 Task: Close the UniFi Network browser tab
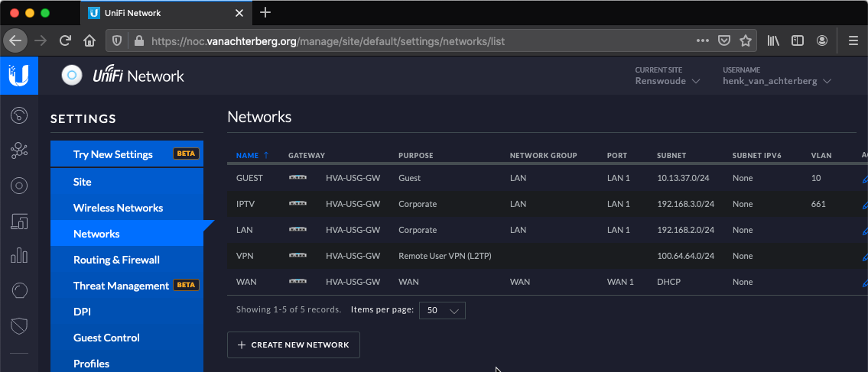click(x=239, y=12)
